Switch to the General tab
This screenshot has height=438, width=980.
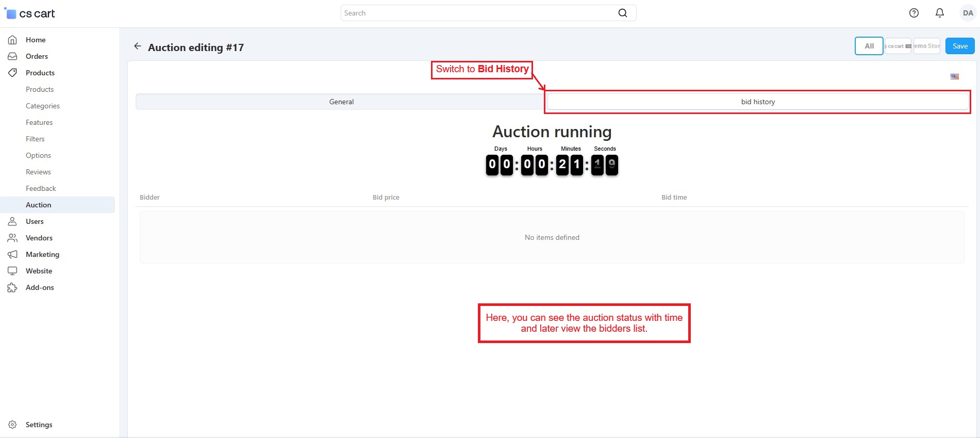pos(341,102)
